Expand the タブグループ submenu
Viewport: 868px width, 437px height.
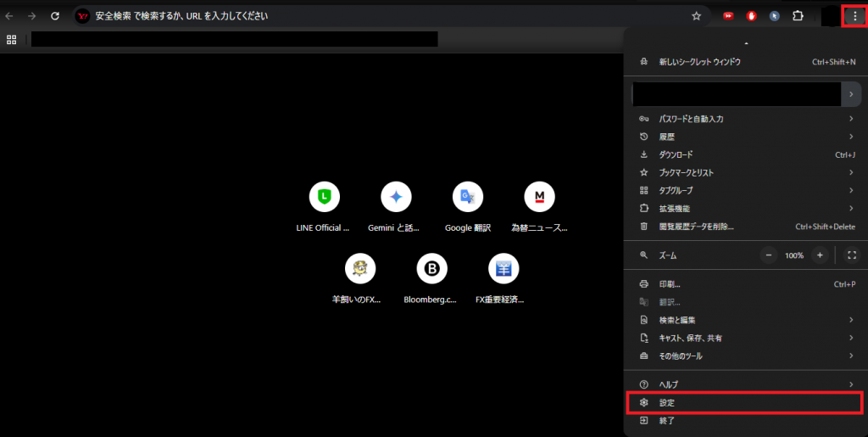[745, 191]
